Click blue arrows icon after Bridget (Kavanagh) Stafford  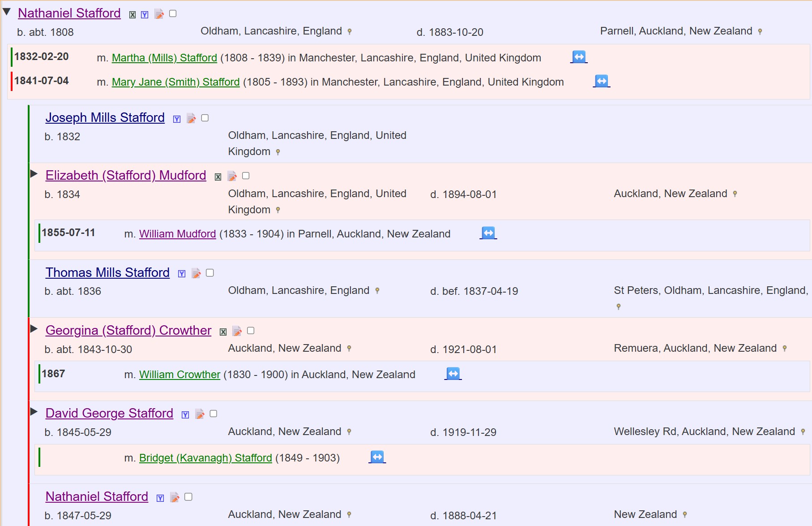click(377, 457)
